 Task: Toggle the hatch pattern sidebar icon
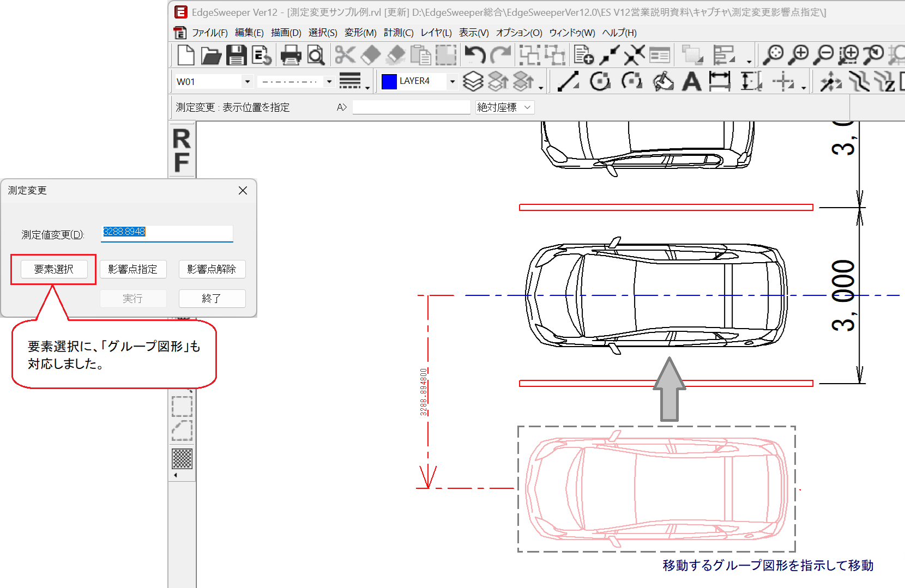(x=182, y=458)
